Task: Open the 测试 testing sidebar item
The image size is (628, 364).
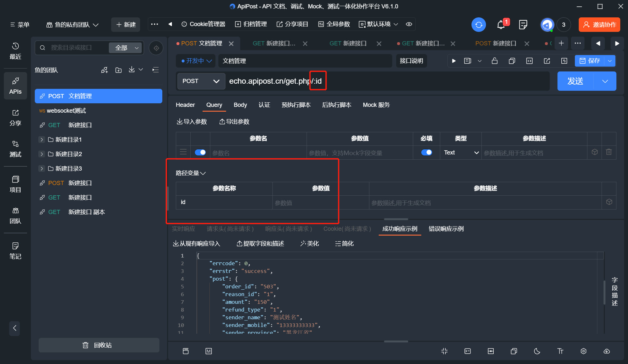Action: click(15, 149)
